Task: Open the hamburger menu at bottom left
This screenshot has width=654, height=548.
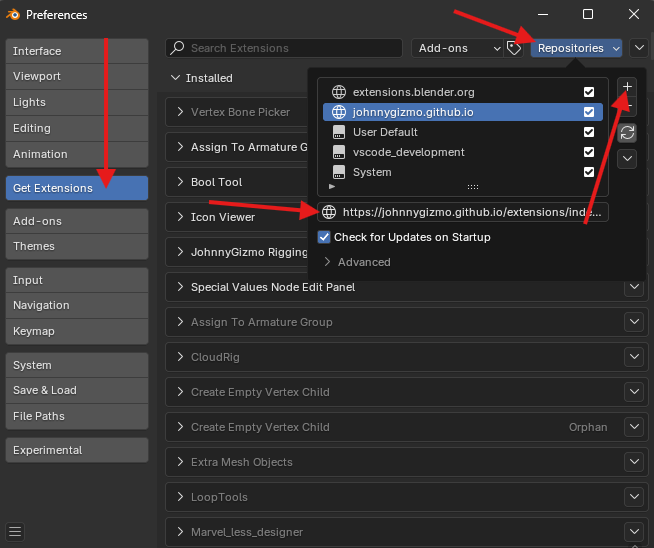Action: [x=15, y=532]
